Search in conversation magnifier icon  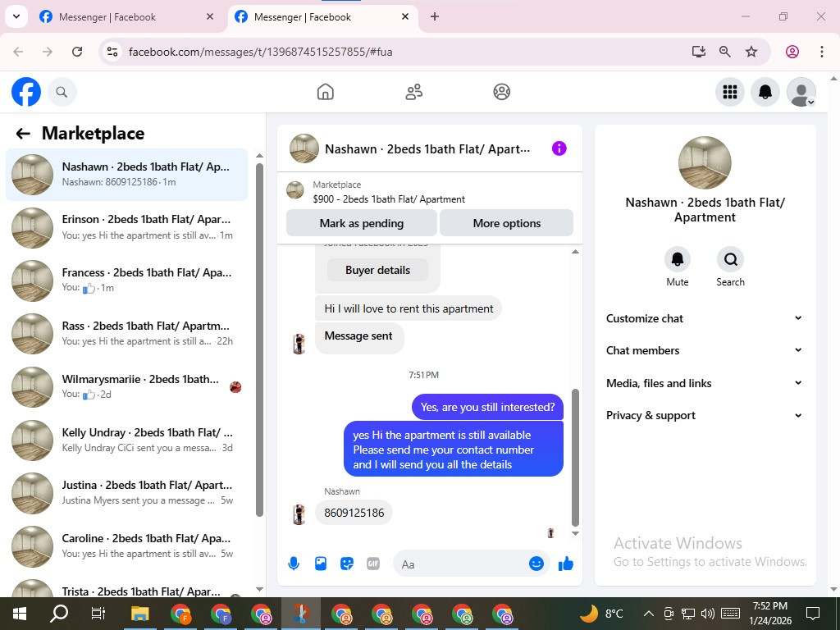click(730, 259)
